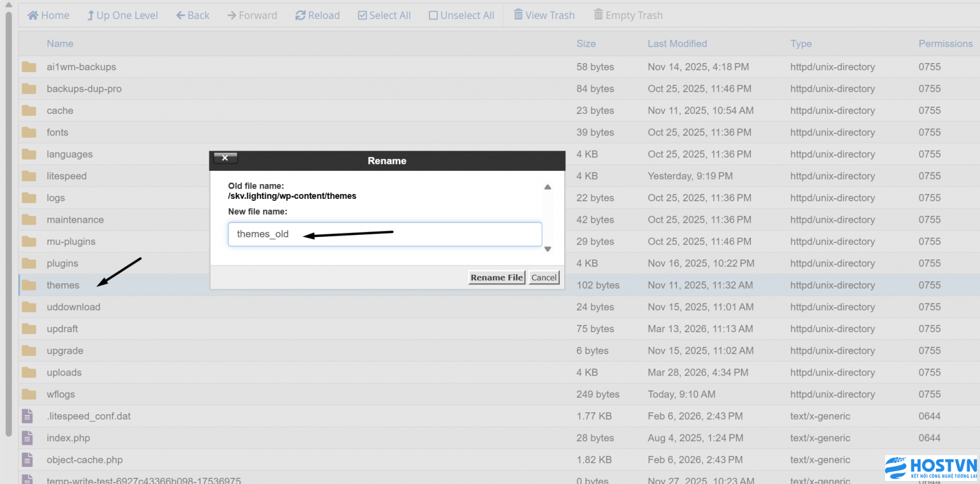Click the Home icon in toolbar
Viewport: 980px width, 484px height.
[x=33, y=15]
